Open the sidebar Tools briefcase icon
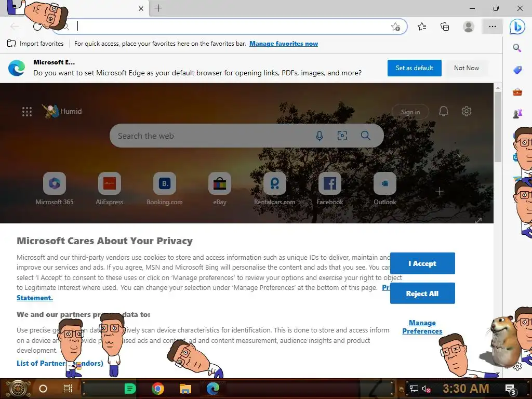Image resolution: width=532 pixels, height=399 pixels. (x=517, y=92)
